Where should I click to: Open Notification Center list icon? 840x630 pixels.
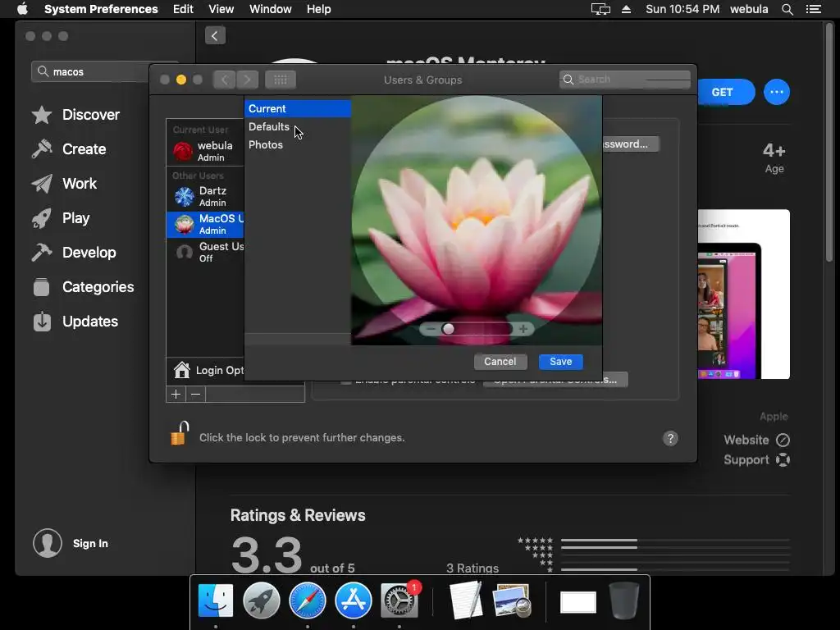coord(813,9)
